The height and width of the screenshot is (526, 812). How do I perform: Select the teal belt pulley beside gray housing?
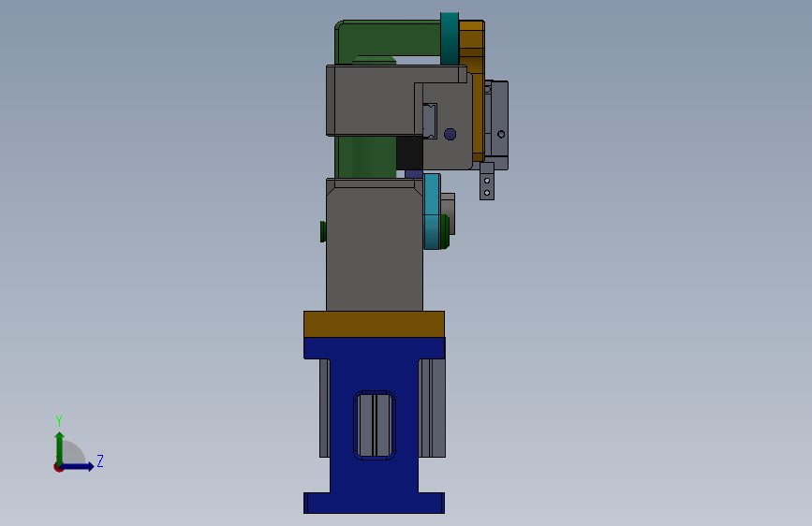[x=432, y=212]
